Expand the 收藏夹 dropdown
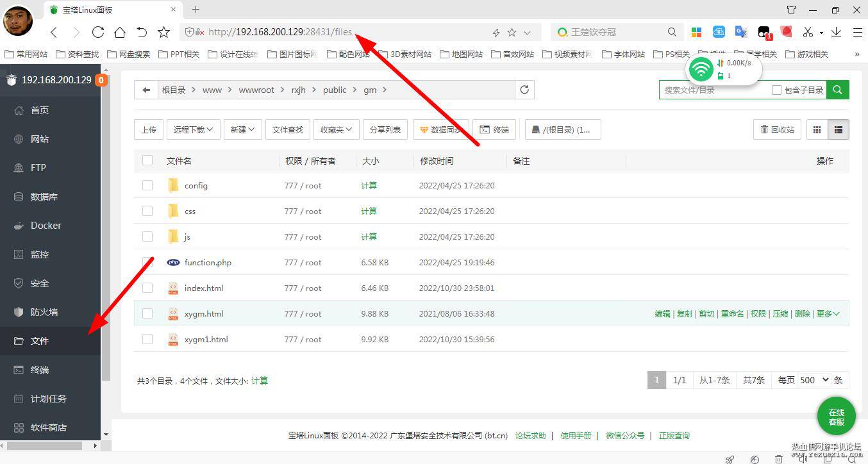Screen dimensions: 868x464 (336, 129)
